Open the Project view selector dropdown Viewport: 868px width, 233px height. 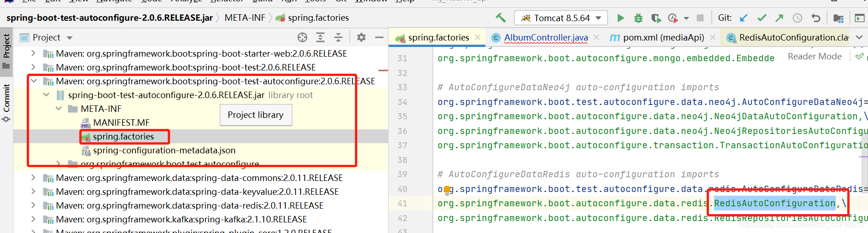pos(70,38)
